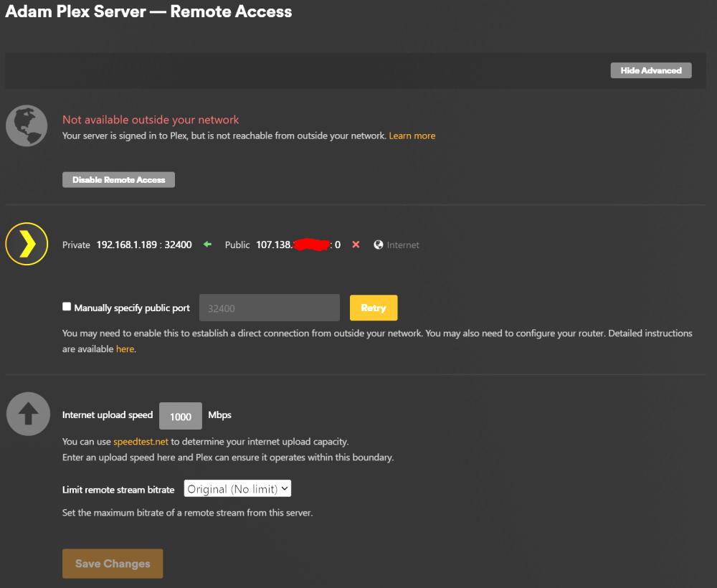Click the yellow Retry button
Screen dimensions: 717x588
tap(374, 308)
